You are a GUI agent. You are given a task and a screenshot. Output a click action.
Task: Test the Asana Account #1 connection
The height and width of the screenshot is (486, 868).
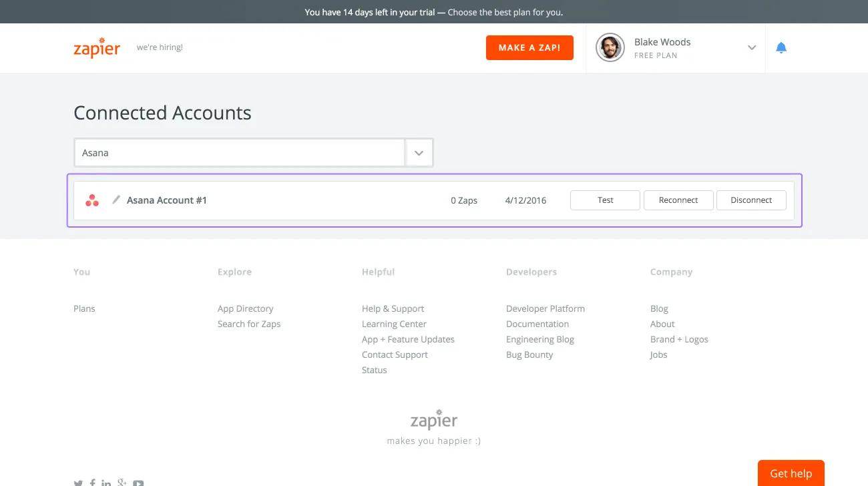pos(605,200)
